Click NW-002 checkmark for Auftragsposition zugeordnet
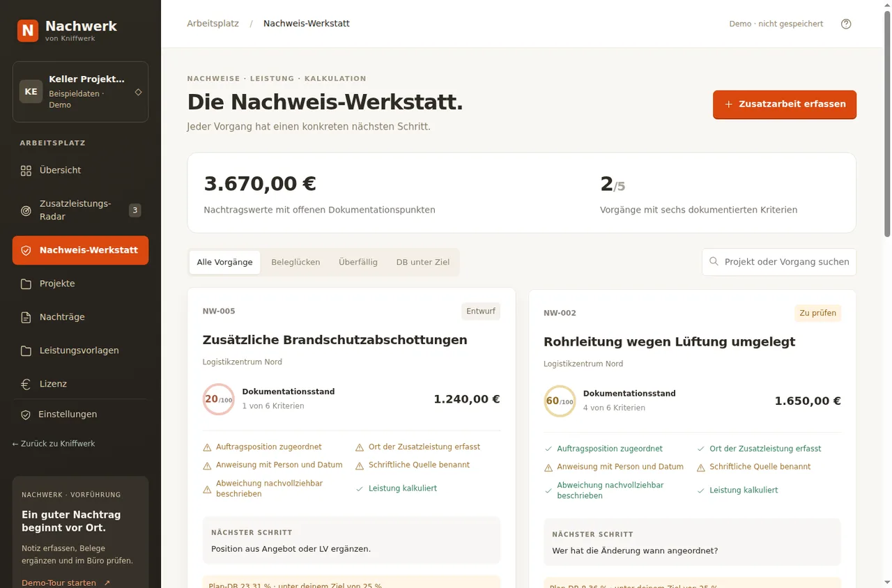Image resolution: width=892 pixels, height=588 pixels. click(x=548, y=449)
